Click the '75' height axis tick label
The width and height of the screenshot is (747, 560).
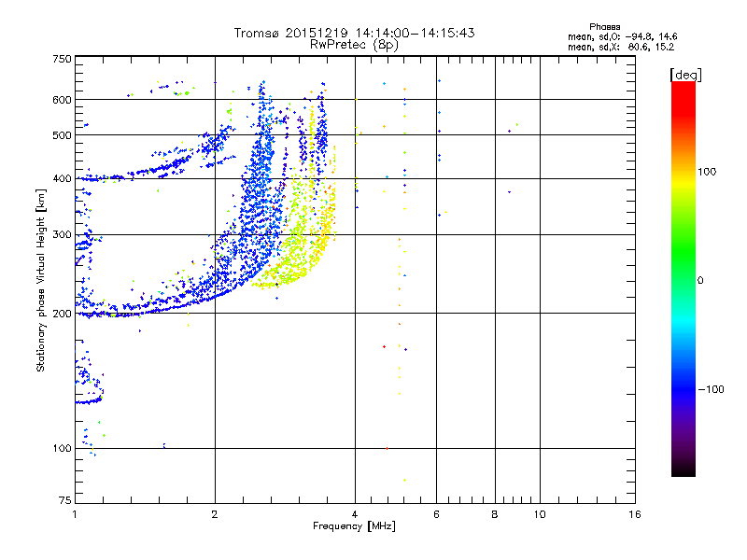[65, 500]
